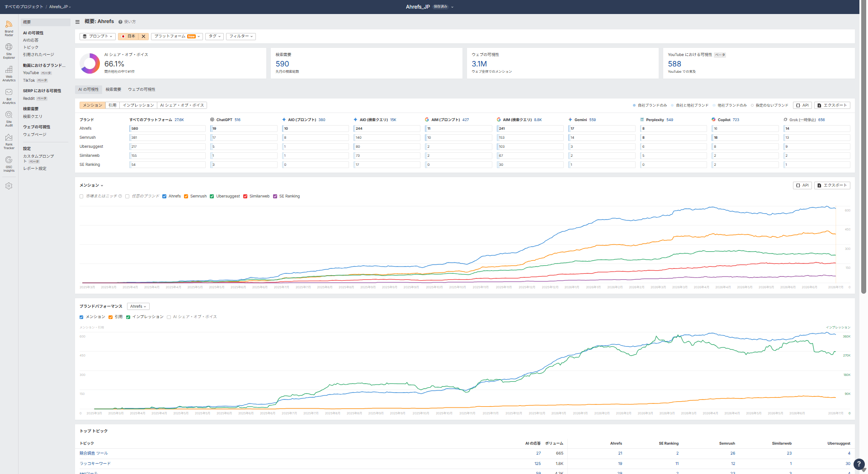Image resolution: width=868 pixels, height=474 pixels.
Task: Open the プラットフォーム dropdown filter
Action: (x=177, y=36)
